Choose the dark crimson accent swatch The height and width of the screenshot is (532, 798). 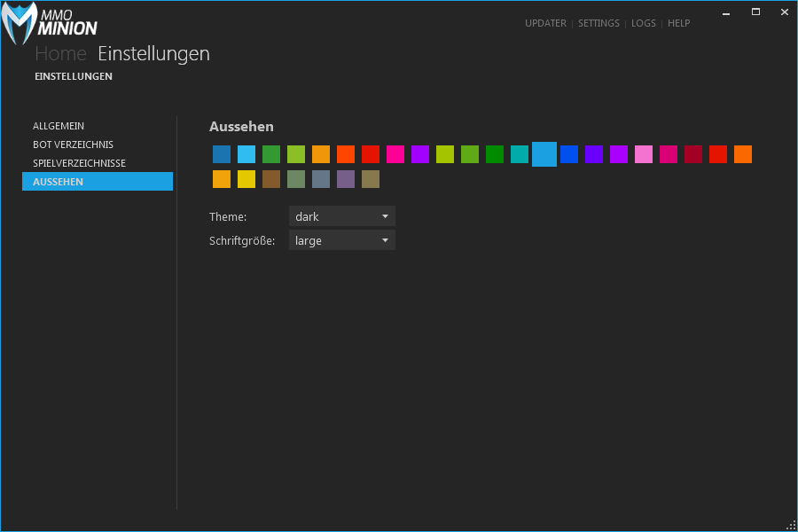click(x=693, y=154)
